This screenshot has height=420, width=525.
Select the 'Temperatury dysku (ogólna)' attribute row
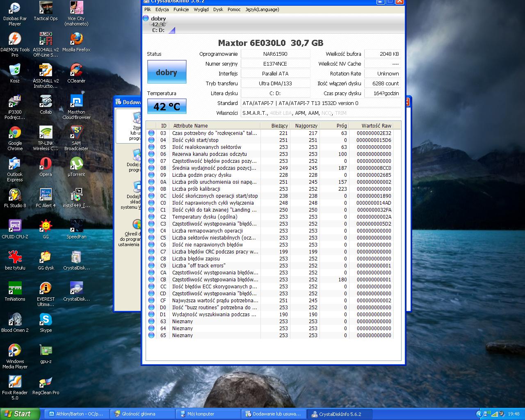click(x=205, y=217)
